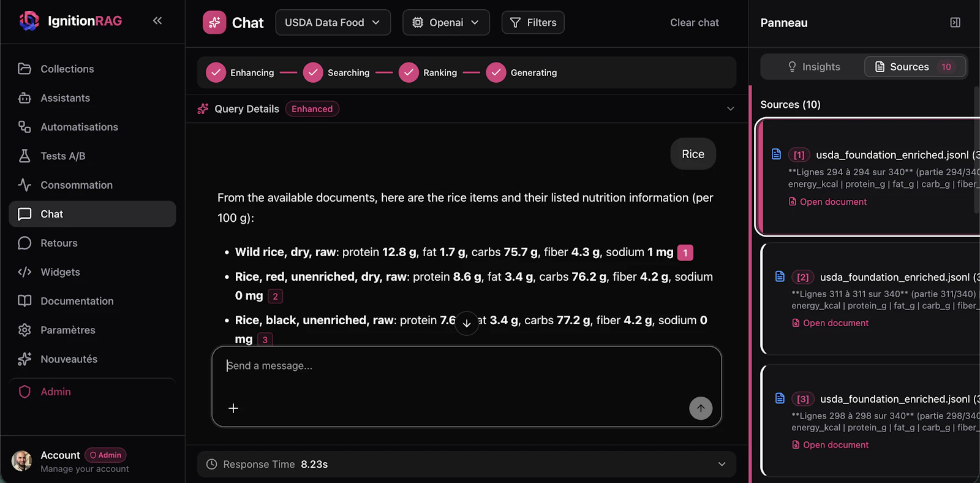Go to Automatisations page

(92, 127)
